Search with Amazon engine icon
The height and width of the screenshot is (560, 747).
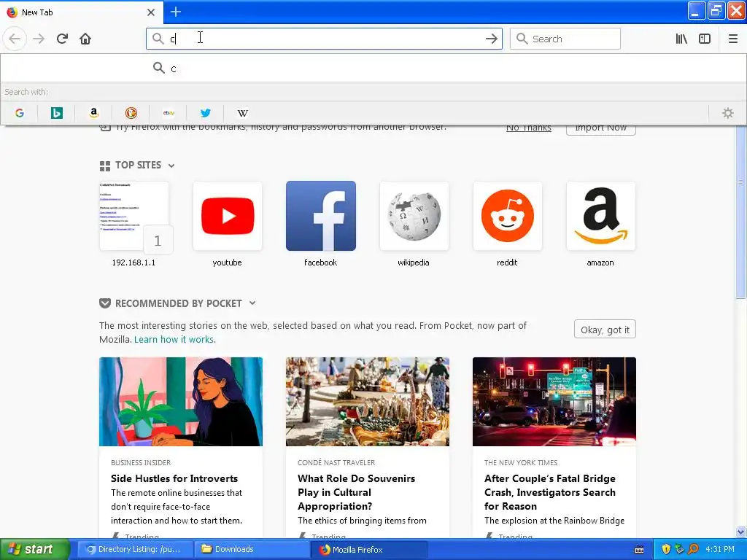click(x=94, y=113)
